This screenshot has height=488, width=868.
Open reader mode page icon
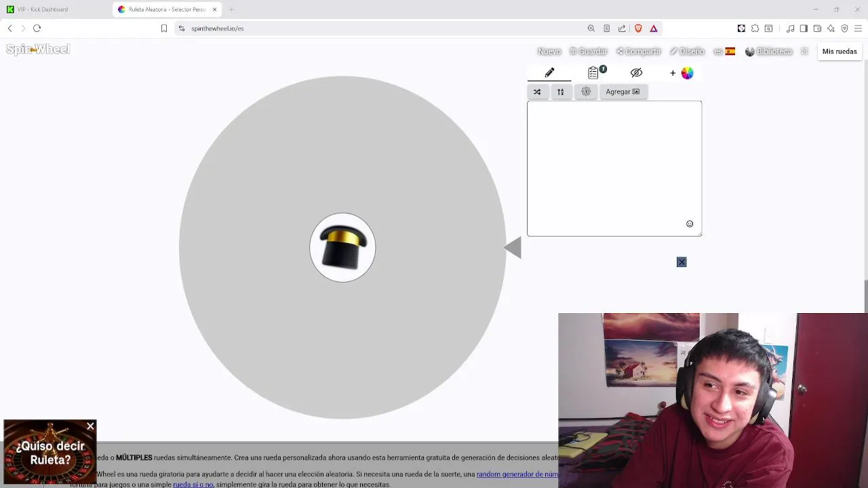606,28
